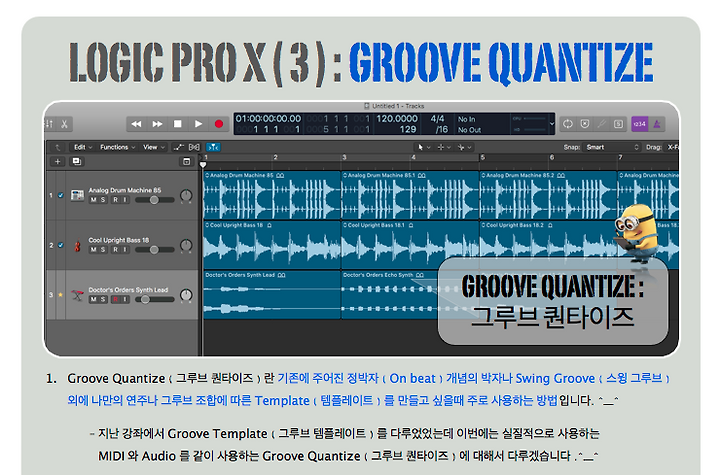This screenshot has width=720, height=475.
Task: Click the keyboard icon of Doctor's Orders track
Action: [77, 295]
